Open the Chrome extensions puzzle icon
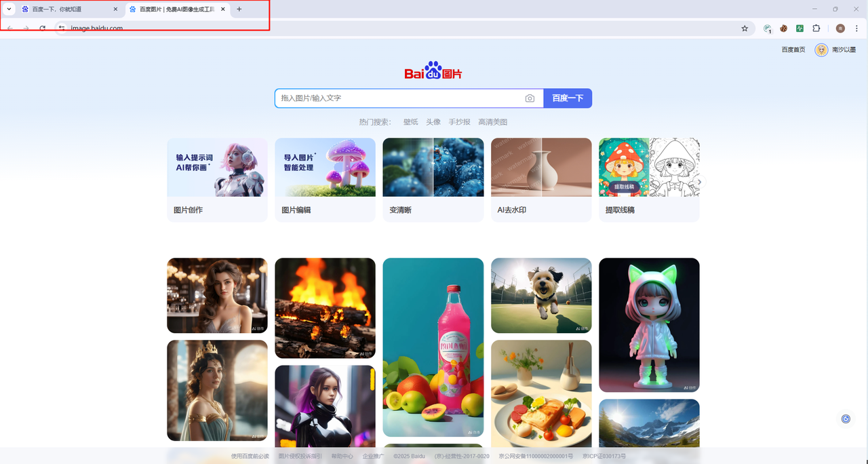This screenshot has width=868, height=464. (x=816, y=28)
